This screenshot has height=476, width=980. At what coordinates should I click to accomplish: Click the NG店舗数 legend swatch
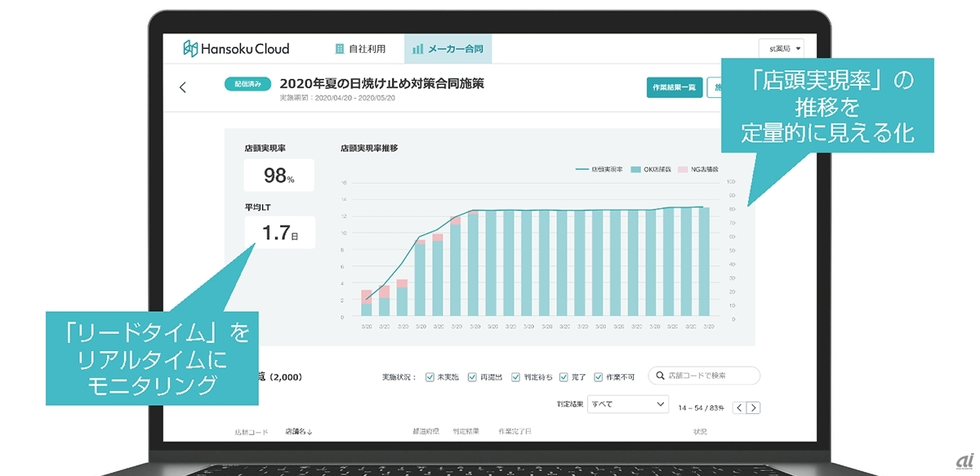(683, 169)
